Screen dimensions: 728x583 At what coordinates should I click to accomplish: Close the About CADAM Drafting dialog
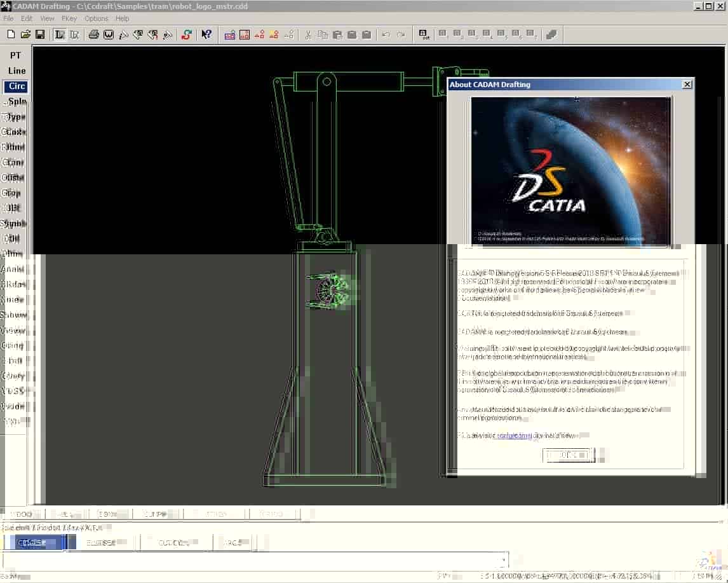coord(687,85)
